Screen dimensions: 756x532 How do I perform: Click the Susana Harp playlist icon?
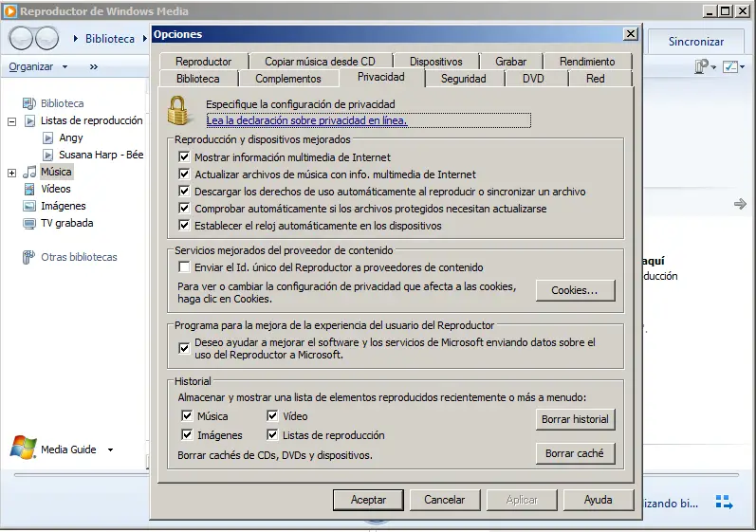47,155
